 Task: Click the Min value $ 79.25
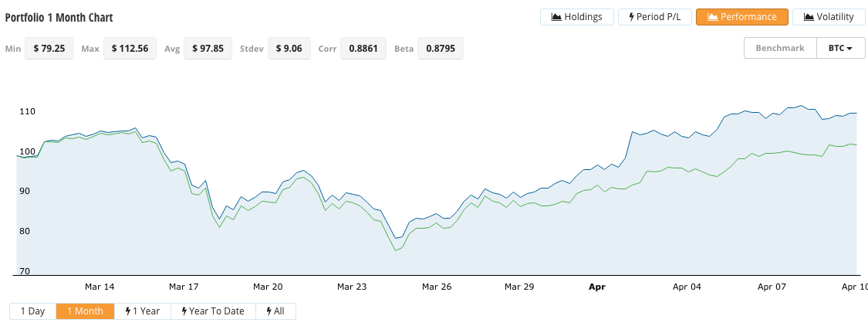click(x=49, y=48)
